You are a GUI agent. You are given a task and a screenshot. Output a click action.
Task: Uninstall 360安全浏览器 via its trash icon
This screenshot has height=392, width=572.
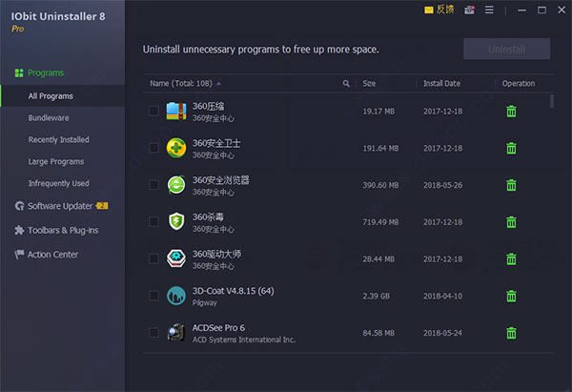coord(511,185)
